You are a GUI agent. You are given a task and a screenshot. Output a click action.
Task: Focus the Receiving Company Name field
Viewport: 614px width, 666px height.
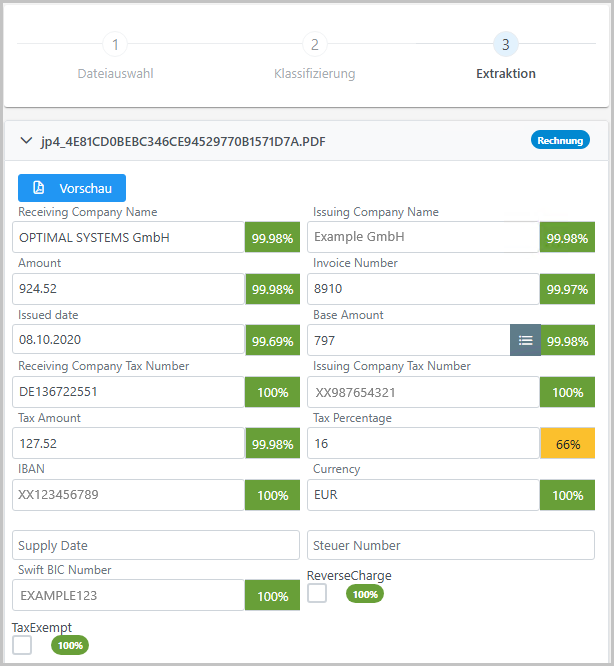128,237
